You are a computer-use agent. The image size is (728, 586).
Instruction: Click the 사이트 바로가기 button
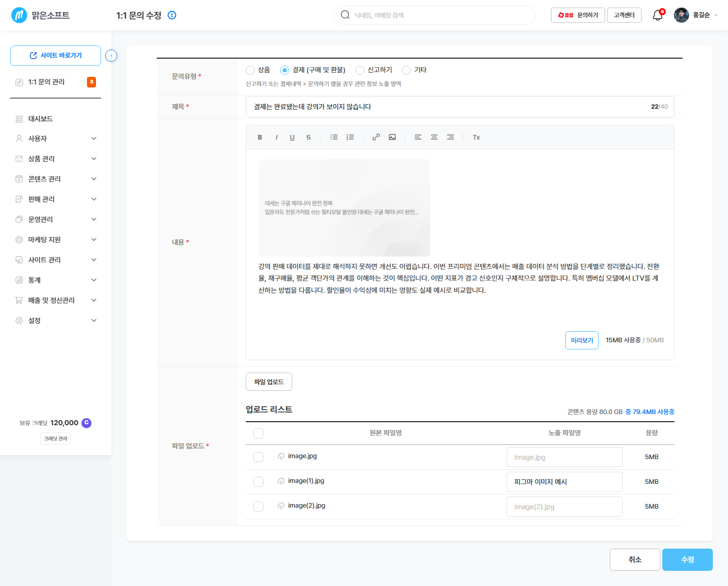tap(56, 56)
